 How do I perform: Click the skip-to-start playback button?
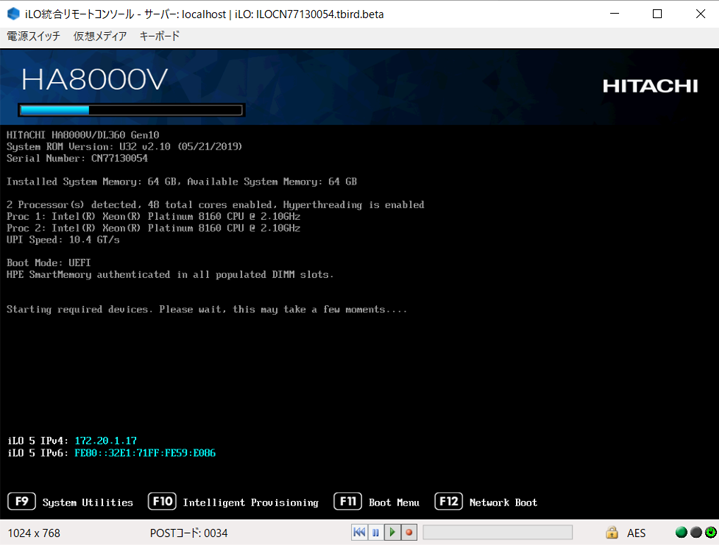[x=360, y=533]
